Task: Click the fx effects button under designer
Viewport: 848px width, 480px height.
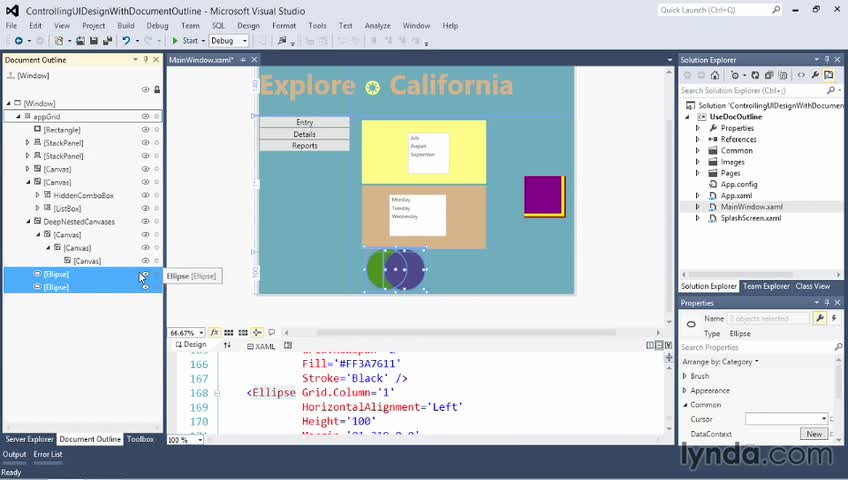Action: tap(215, 332)
